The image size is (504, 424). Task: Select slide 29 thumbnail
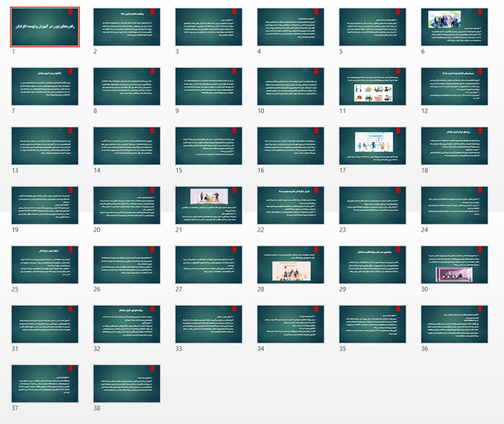pyautogui.click(x=372, y=265)
